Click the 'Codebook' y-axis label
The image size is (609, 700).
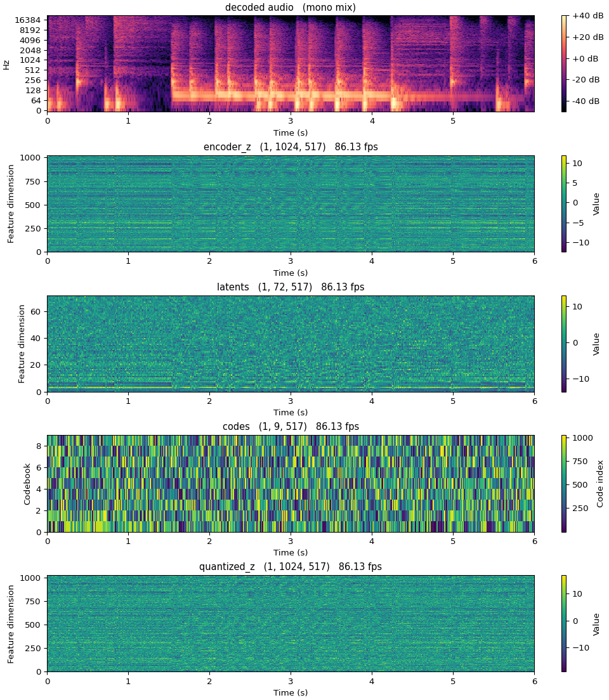27,484
